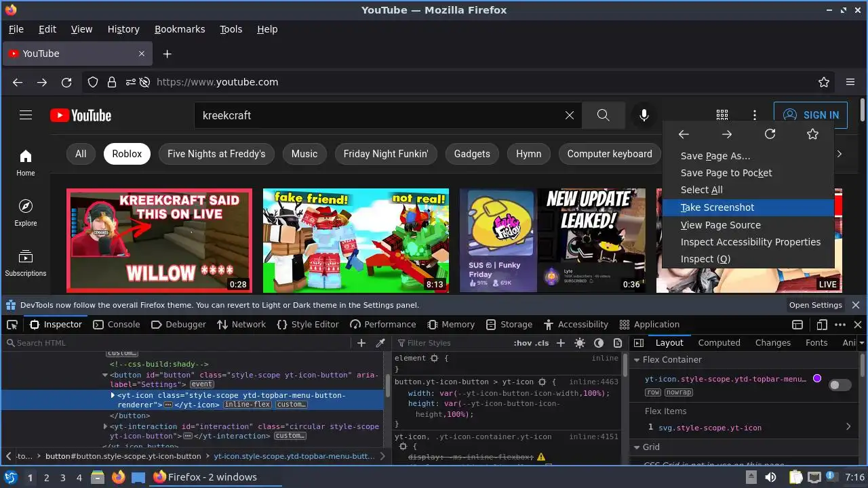Click the inline-flex badge on yt-icon

pos(248,405)
